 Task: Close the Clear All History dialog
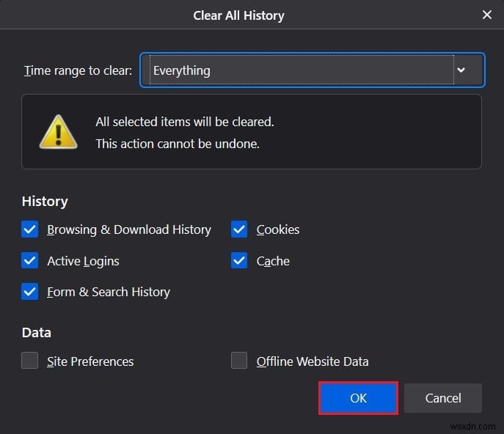(x=486, y=15)
